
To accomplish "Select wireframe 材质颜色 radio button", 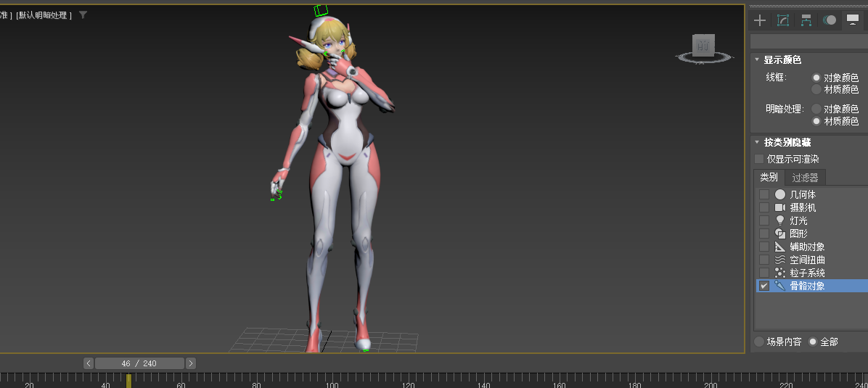I will [x=816, y=89].
